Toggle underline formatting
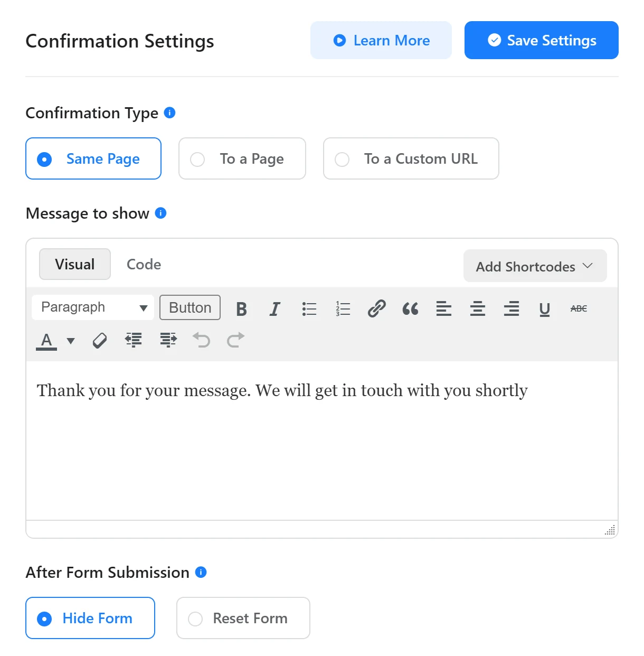 pyautogui.click(x=545, y=308)
